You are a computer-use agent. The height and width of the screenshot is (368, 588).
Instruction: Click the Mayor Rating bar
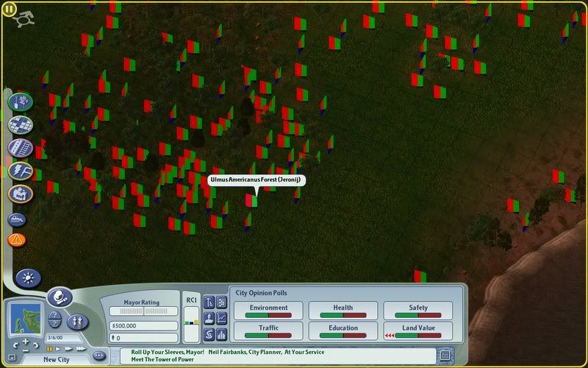[x=143, y=311]
